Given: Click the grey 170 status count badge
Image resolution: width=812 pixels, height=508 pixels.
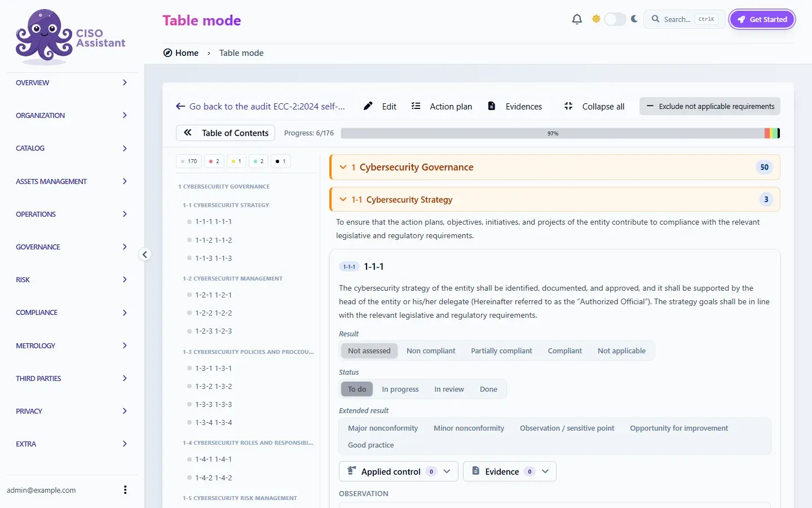Looking at the screenshot, I should [189, 161].
